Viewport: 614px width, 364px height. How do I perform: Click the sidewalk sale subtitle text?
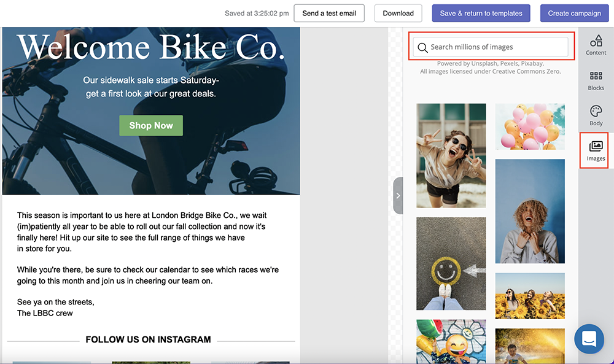click(151, 87)
